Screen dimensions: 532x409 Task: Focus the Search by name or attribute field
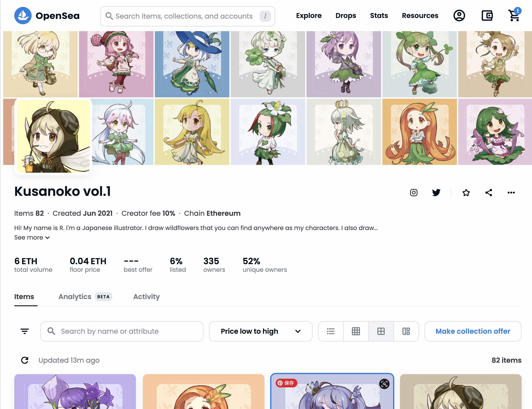[x=122, y=331]
